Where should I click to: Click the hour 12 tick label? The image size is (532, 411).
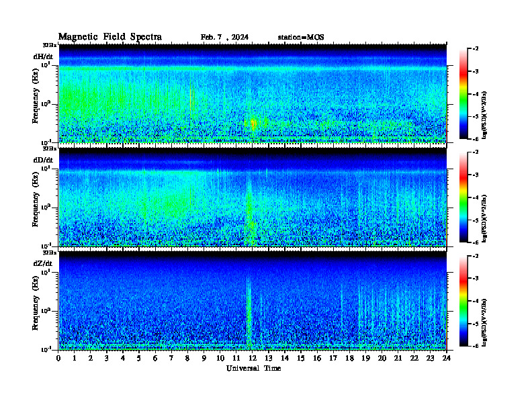coord(253,359)
